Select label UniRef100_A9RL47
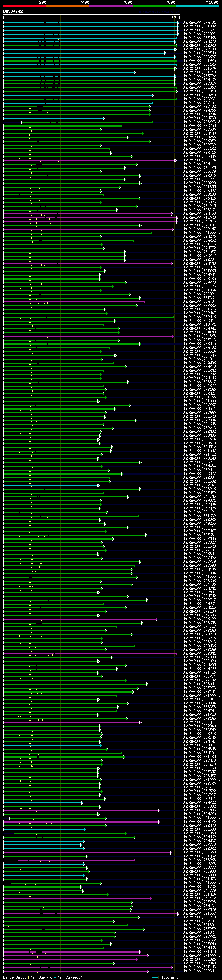Screen dimensions: 222x980 [x=199, y=485]
